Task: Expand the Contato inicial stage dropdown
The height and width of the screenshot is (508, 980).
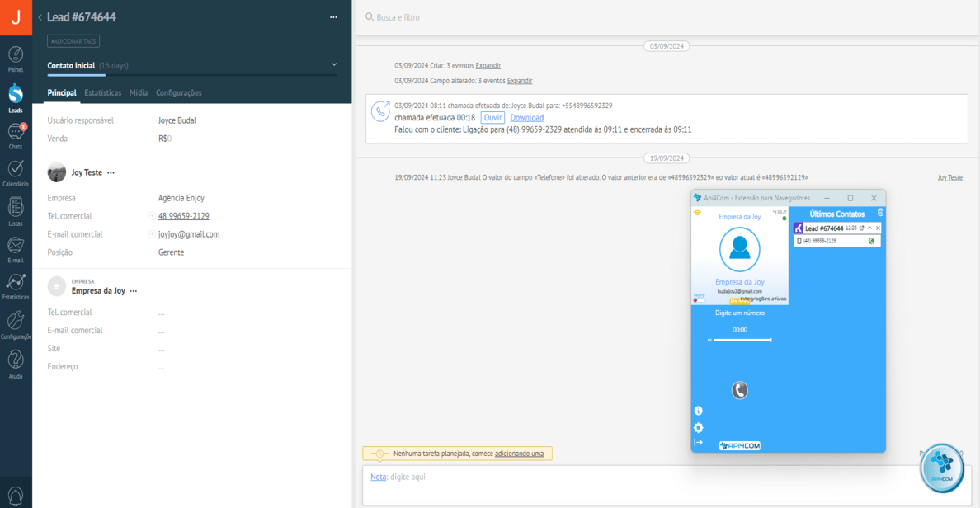Action: [333, 63]
